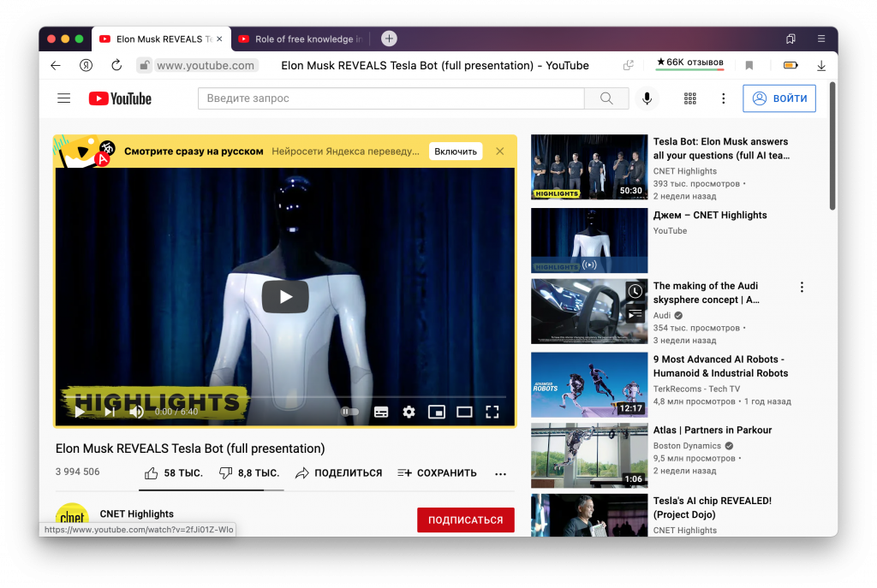
Task: Toggle subtitles in video player
Action: [381, 412]
